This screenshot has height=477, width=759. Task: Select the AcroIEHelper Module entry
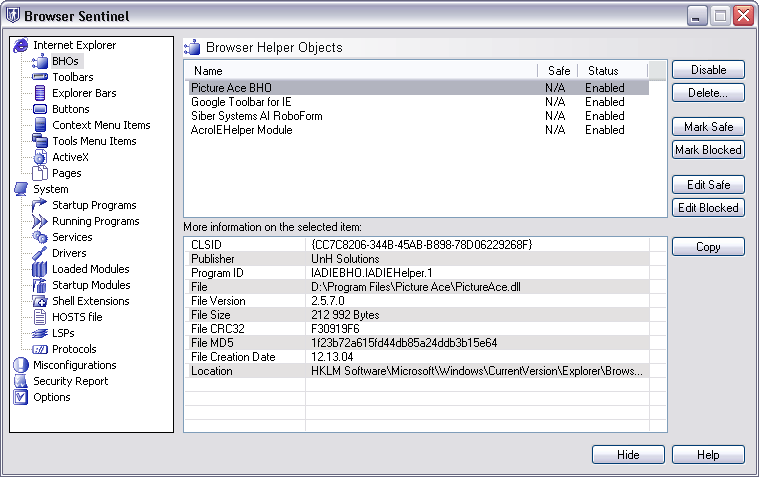242,130
